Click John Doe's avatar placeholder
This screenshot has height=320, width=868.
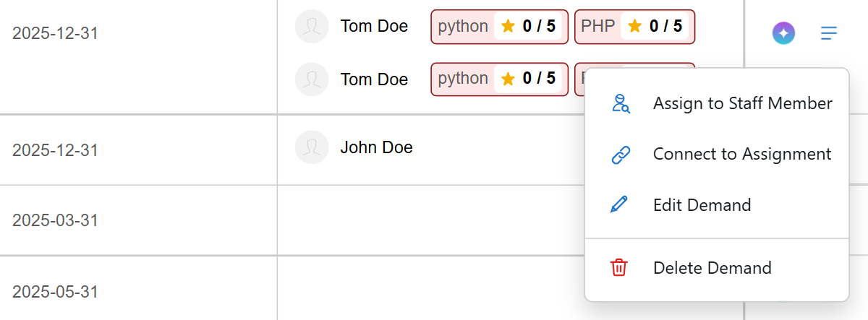312,147
